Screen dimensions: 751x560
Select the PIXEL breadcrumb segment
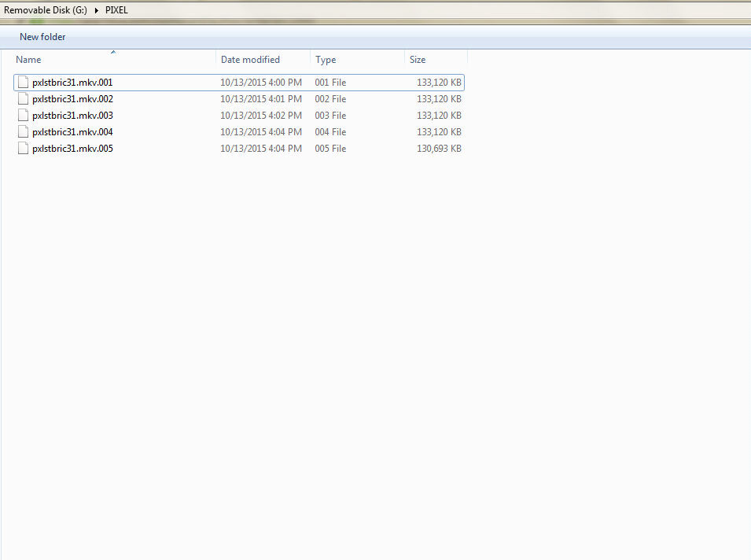(x=116, y=10)
